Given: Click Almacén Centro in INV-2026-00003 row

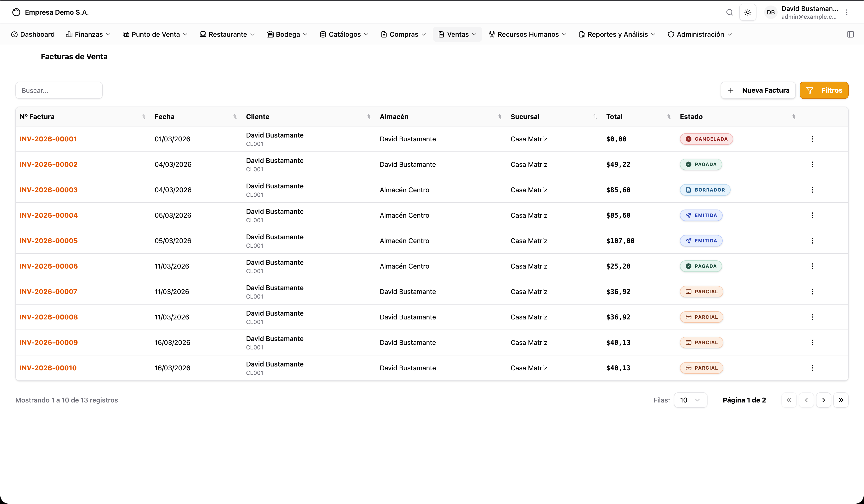Looking at the screenshot, I should point(404,190).
